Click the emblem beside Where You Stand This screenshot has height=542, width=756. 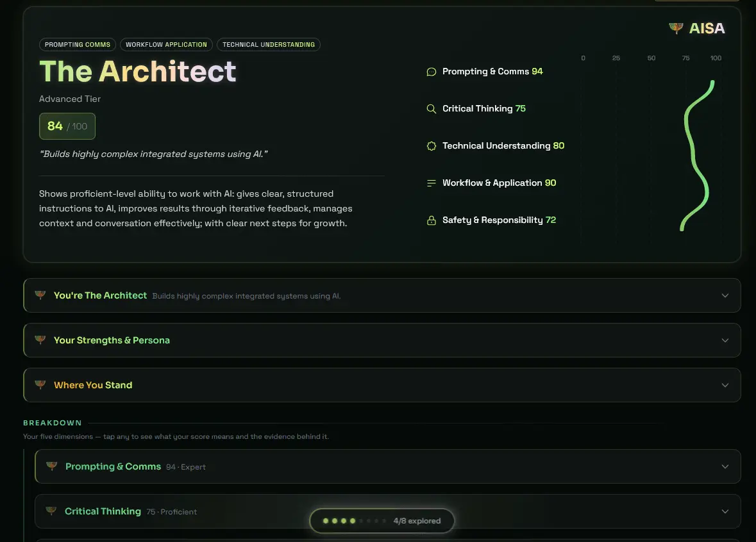(40, 384)
